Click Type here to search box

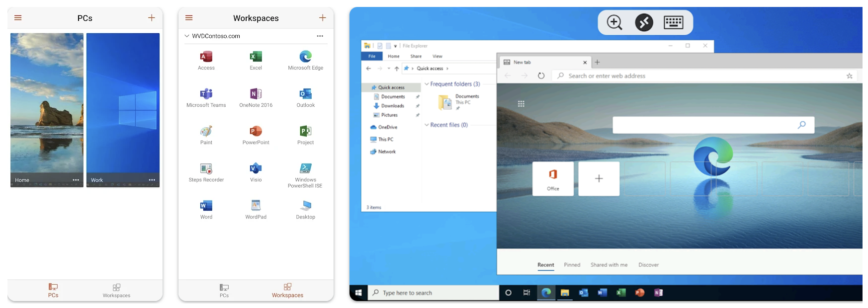[x=434, y=293]
